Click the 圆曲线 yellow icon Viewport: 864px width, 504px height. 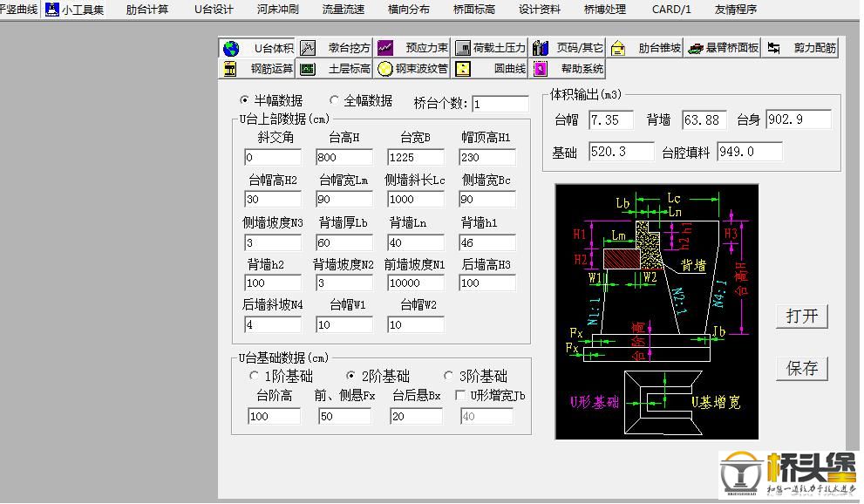463,69
